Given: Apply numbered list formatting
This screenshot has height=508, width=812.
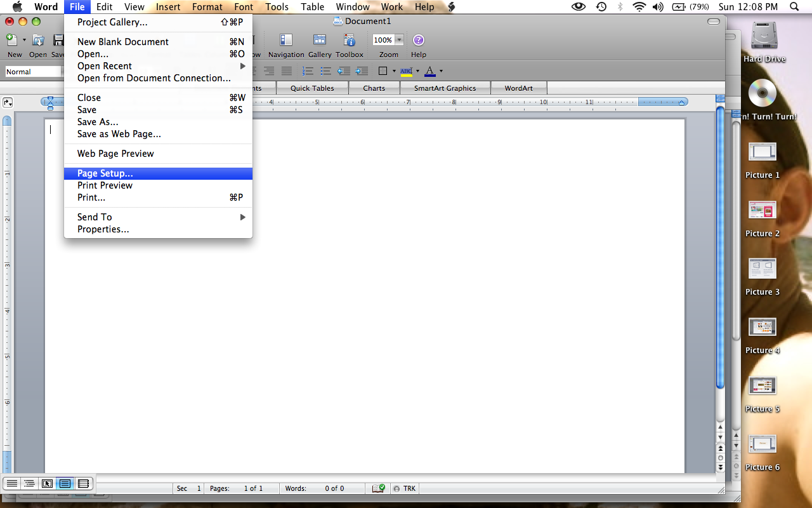Looking at the screenshot, I should pyautogui.click(x=308, y=71).
